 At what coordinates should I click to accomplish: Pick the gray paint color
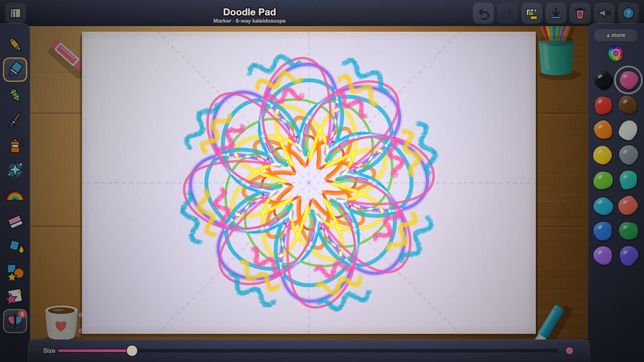coord(628,155)
